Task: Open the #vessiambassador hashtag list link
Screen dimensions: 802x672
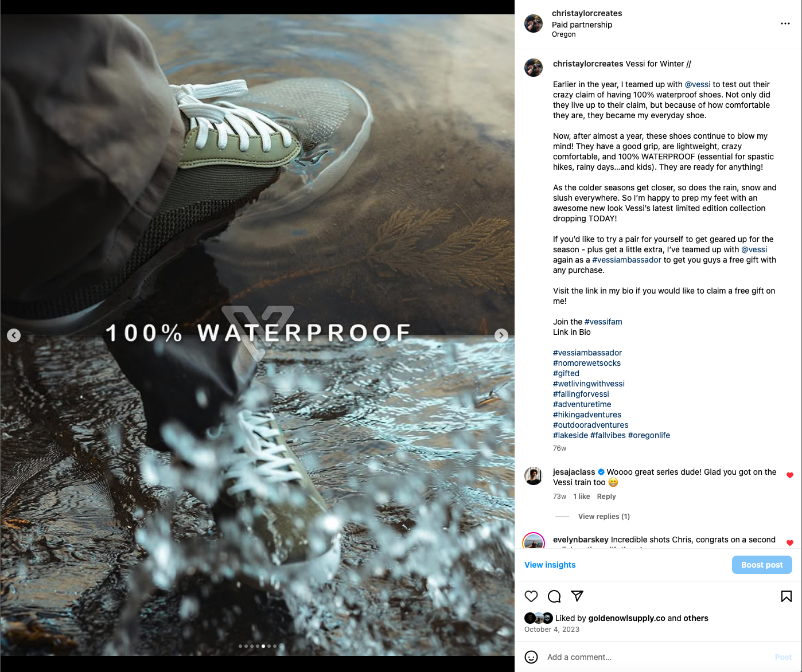Action: [x=587, y=353]
